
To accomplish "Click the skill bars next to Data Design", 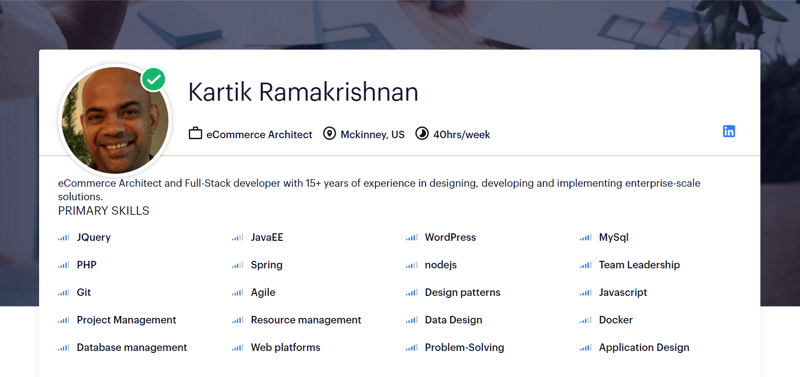I will tap(412, 320).
